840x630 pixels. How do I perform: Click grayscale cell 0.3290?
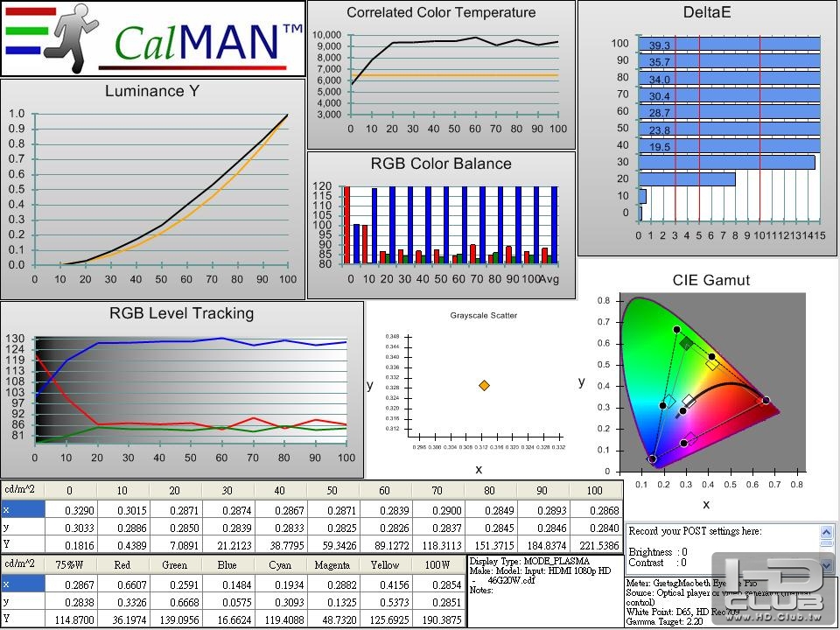click(71, 510)
